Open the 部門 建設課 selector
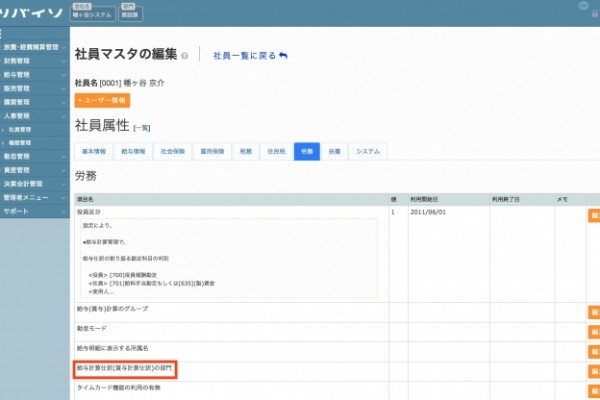Viewport: 600px width, 400px height. (130, 12)
